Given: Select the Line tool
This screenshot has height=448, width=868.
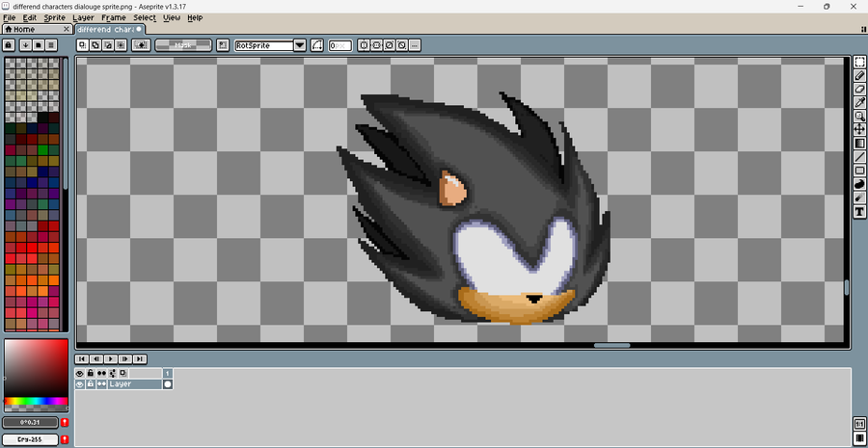Looking at the screenshot, I should pyautogui.click(x=859, y=157).
